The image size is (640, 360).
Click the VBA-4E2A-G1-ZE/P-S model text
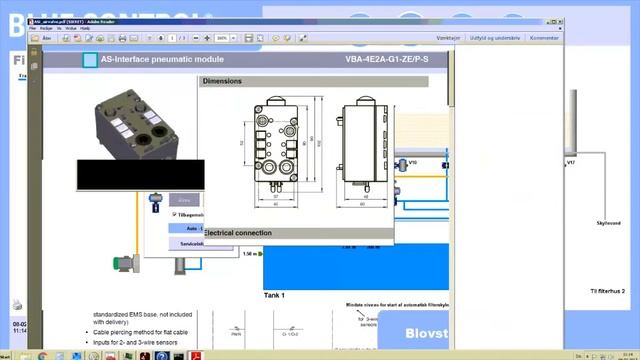(387, 59)
